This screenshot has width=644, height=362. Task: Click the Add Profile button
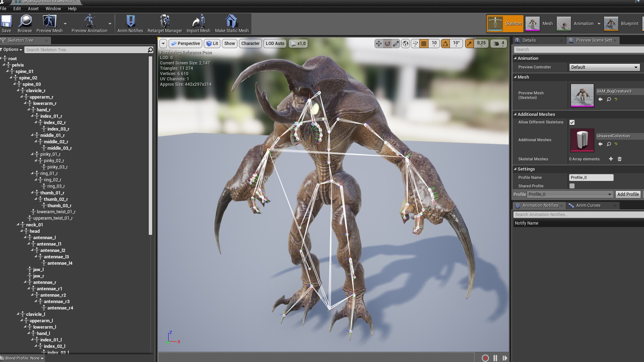628,194
